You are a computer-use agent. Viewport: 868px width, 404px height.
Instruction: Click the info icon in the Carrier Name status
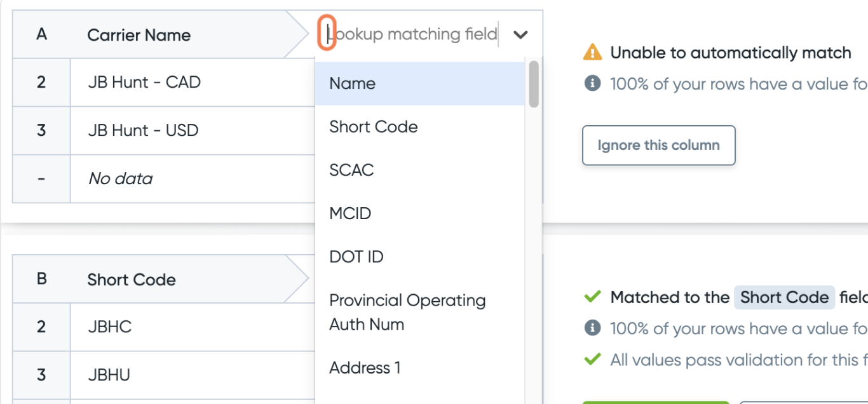point(592,84)
